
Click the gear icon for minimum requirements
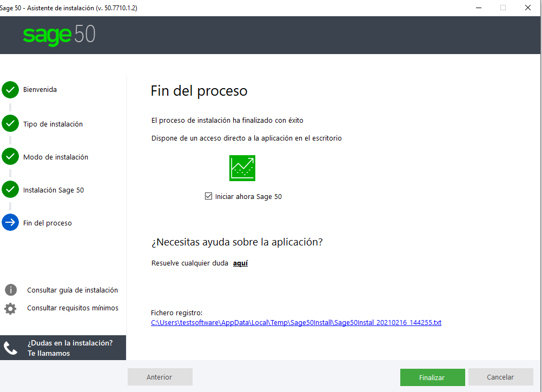pyautogui.click(x=10, y=308)
